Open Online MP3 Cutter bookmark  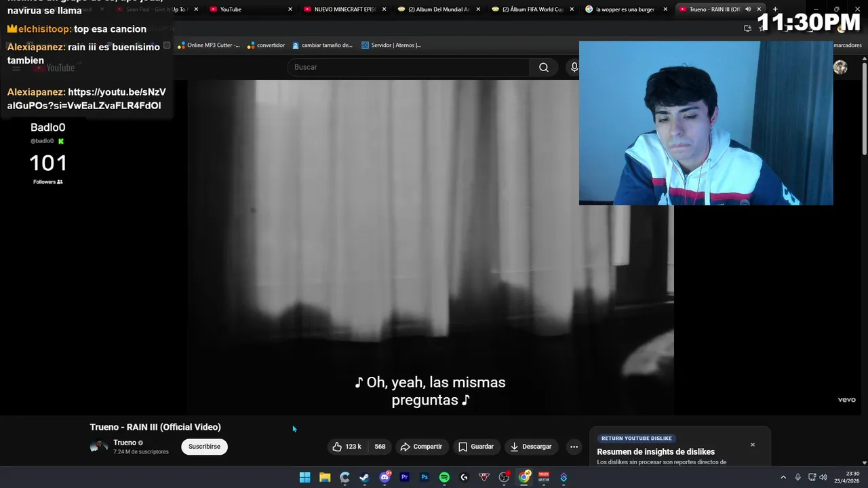coord(209,45)
